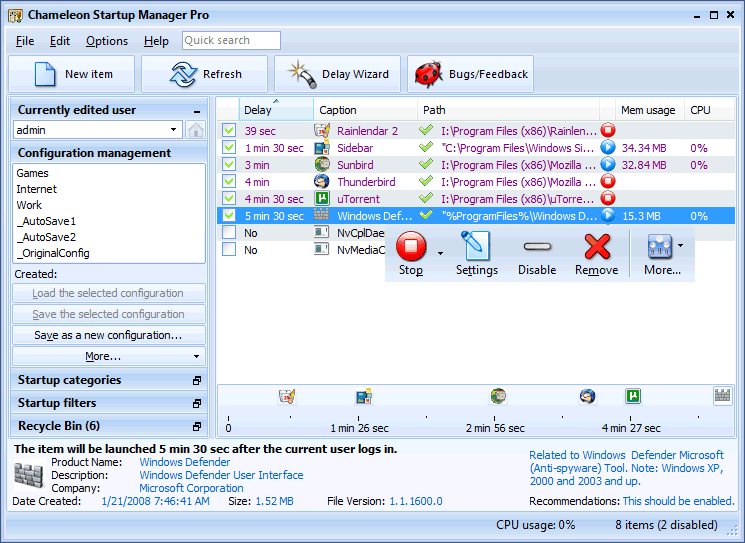This screenshot has width=745, height=543.
Task: Click the Sunbird program icon in list
Action: 322,164
